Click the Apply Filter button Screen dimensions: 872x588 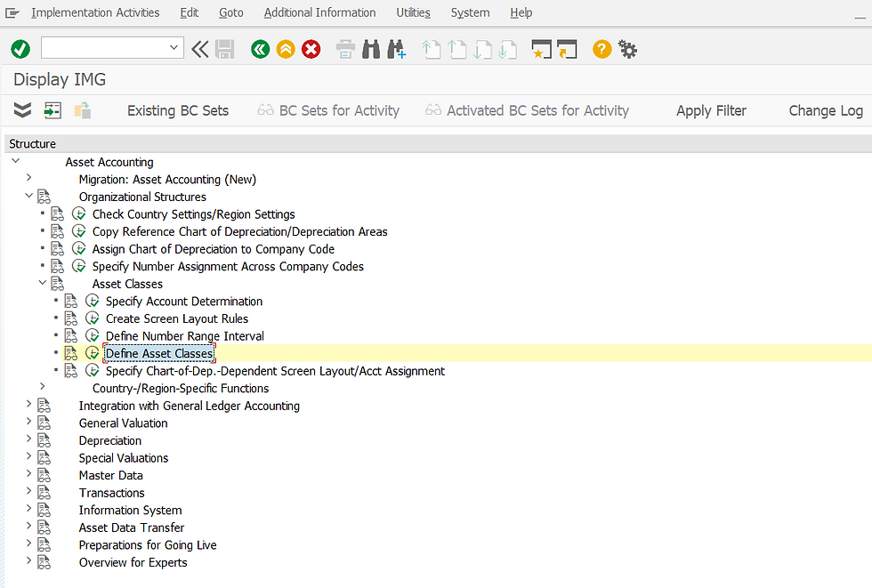(711, 110)
